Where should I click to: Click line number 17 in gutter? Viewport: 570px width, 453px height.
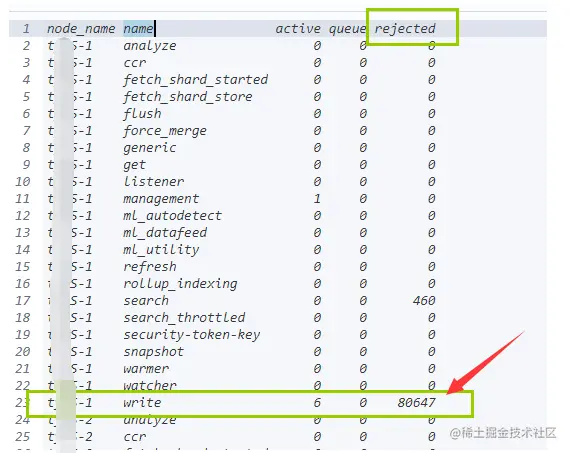point(23,301)
